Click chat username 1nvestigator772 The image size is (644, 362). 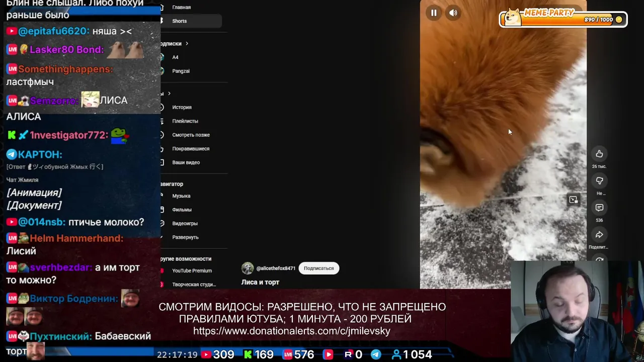[69, 135]
